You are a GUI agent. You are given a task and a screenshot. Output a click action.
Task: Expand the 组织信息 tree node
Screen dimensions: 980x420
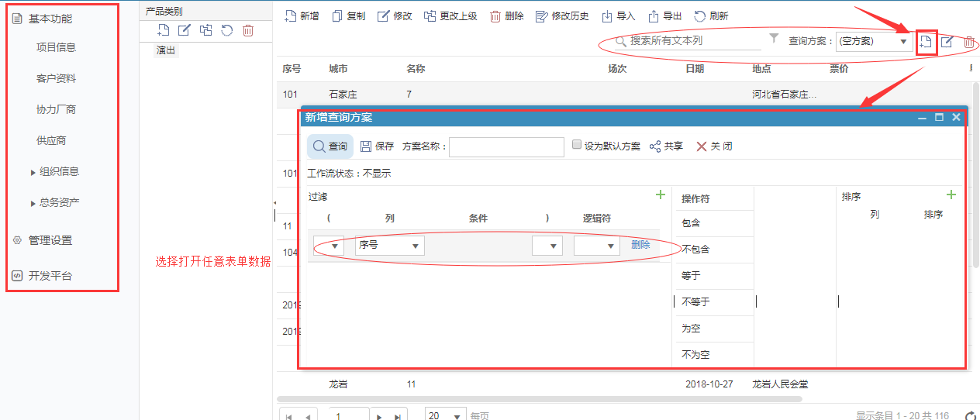(x=33, y=172)
